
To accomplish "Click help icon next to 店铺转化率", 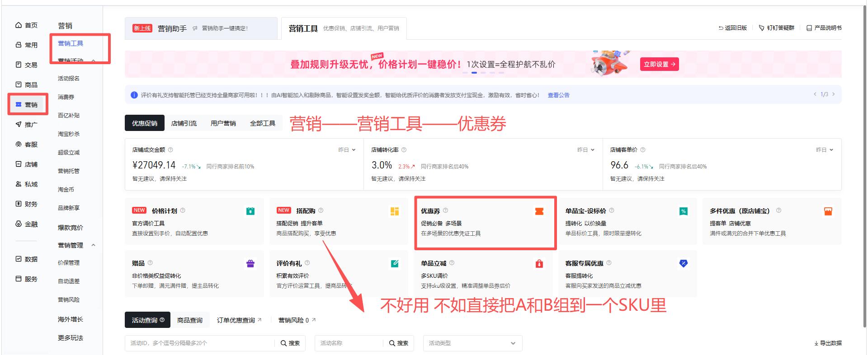I will coord(404,150).
